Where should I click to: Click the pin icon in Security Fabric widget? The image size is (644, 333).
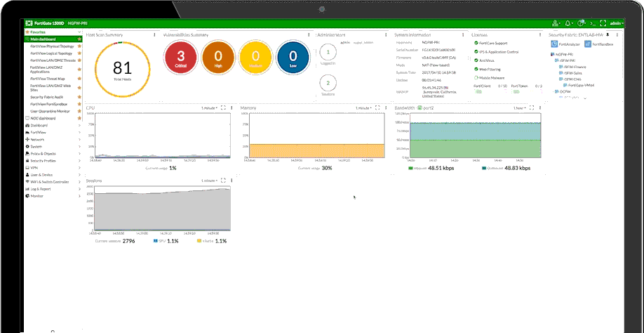[608, 35]
